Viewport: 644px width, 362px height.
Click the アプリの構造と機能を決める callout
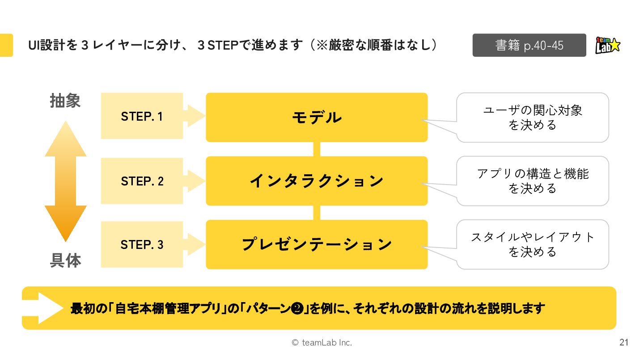(532, 181)
